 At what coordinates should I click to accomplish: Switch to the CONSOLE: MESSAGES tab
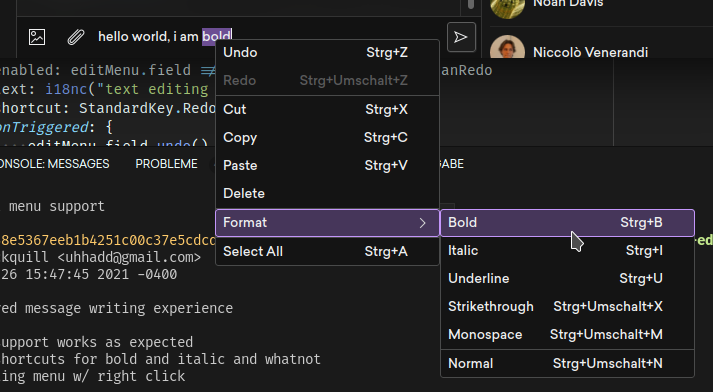pyautogui.click(x=55, y=164)
